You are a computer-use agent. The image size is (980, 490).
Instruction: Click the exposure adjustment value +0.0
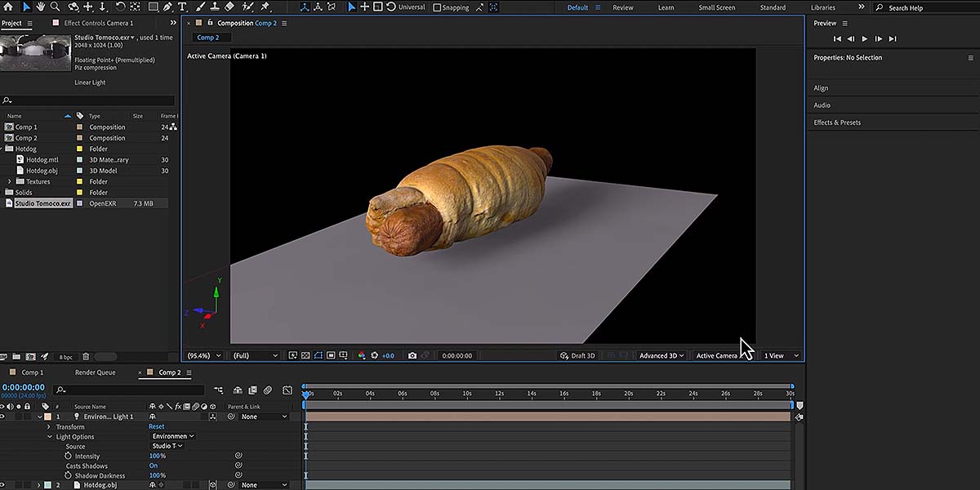(388, 356)
